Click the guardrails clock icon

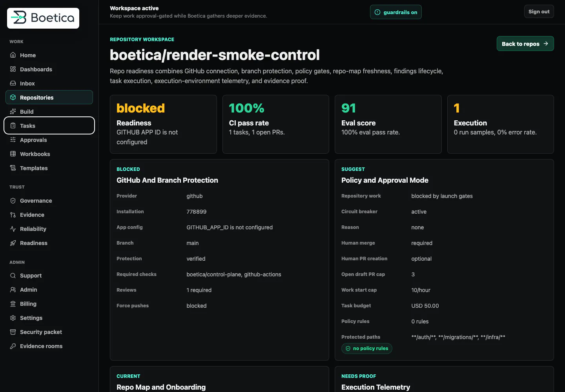(377, 12)
